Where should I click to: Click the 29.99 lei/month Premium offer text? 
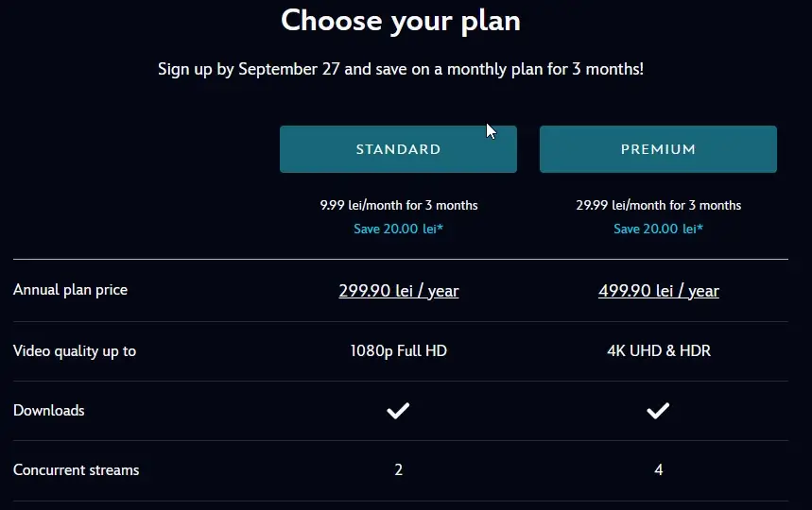click(658, 205)
